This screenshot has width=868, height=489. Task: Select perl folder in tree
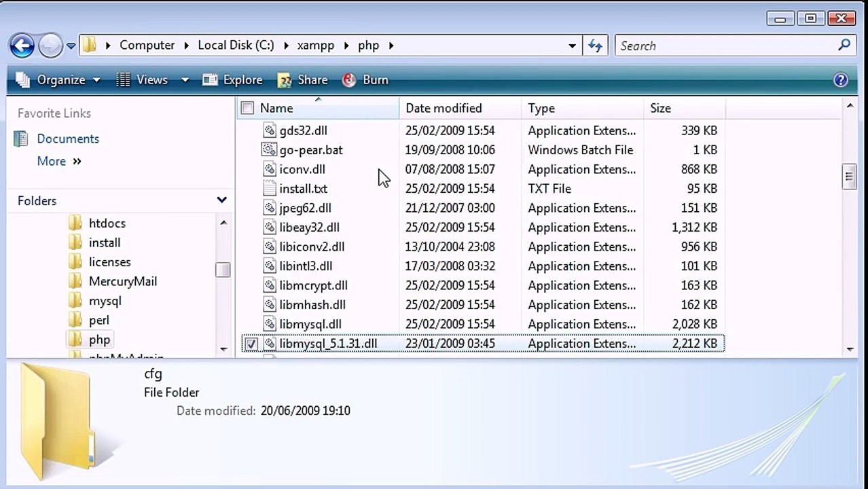click(x=99, y=320)
